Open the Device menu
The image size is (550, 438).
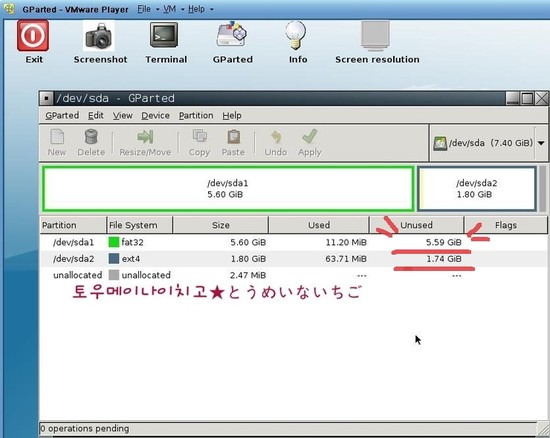(x=155, y=115)
